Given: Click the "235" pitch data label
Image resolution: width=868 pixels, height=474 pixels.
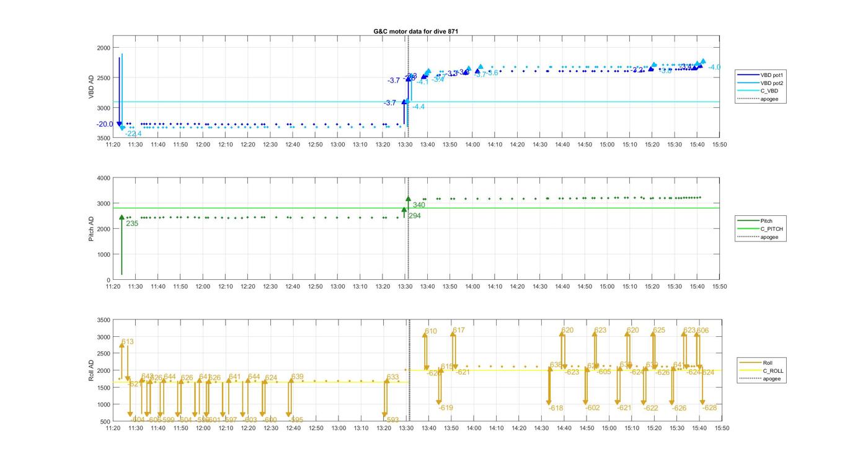Looking at the screenshot, I should (x=132, y=223).
